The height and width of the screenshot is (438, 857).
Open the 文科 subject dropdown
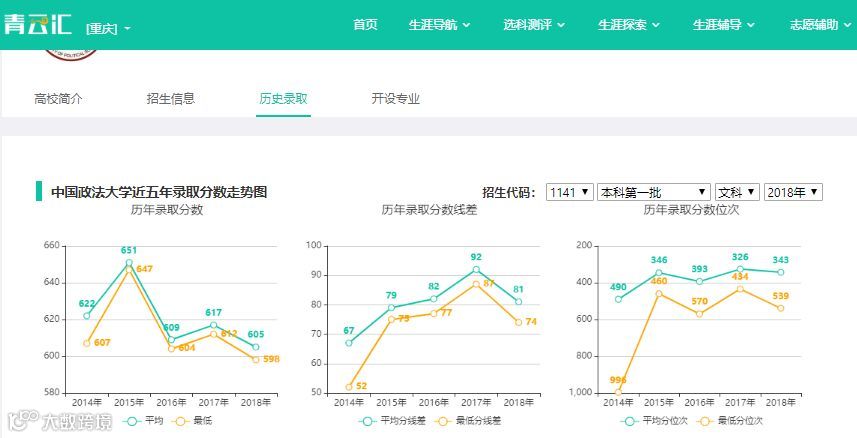(737, 192)
